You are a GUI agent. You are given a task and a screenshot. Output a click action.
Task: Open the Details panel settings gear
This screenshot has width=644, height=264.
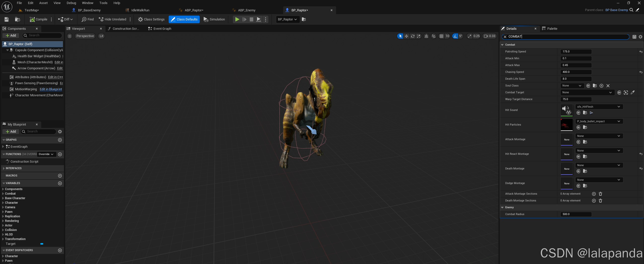pyautogui.click(x=640, y=37)
